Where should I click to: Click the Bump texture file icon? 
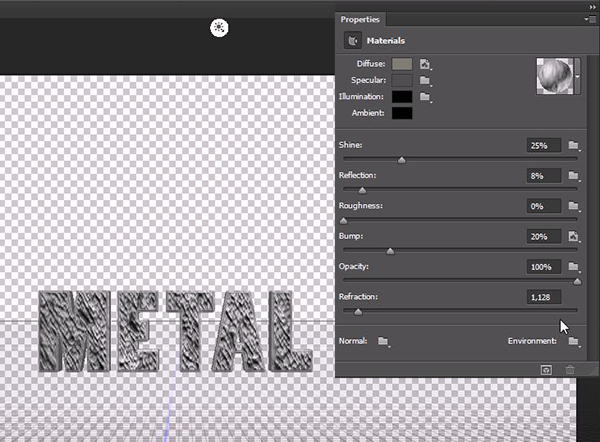[573, 237]
